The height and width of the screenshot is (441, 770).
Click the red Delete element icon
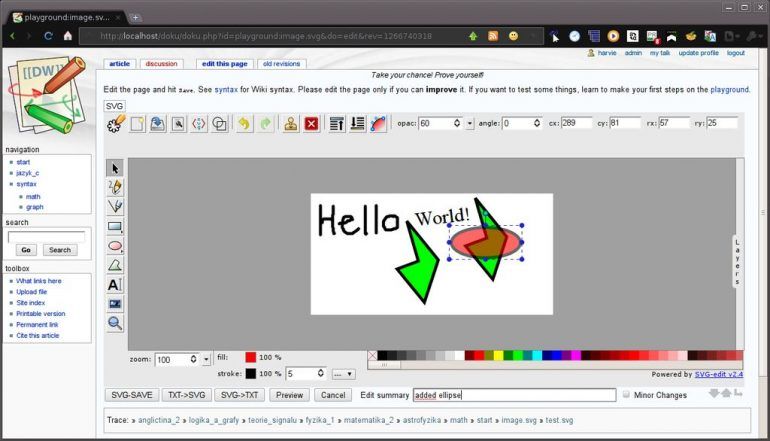coord(311,124)
